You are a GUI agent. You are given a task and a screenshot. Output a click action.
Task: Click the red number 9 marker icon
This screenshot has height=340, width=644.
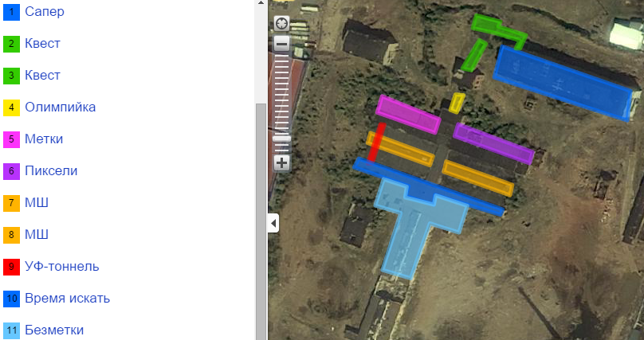(x=11, y=267)
